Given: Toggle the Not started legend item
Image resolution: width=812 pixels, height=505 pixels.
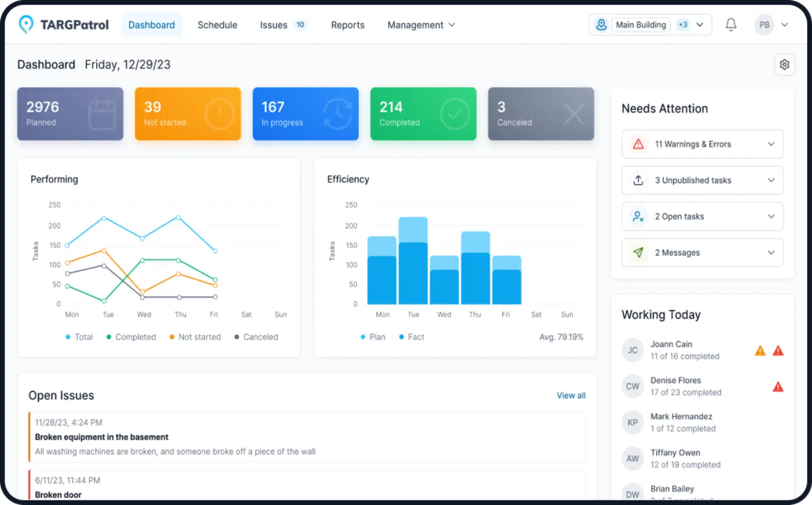Looking at the screenshot, I should [x=195, y=337].
